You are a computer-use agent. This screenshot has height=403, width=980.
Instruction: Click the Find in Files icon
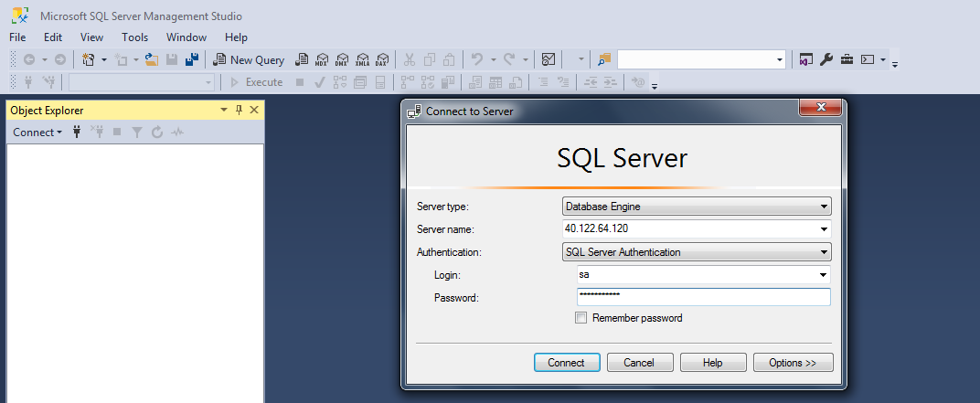[x=603, y=60]
